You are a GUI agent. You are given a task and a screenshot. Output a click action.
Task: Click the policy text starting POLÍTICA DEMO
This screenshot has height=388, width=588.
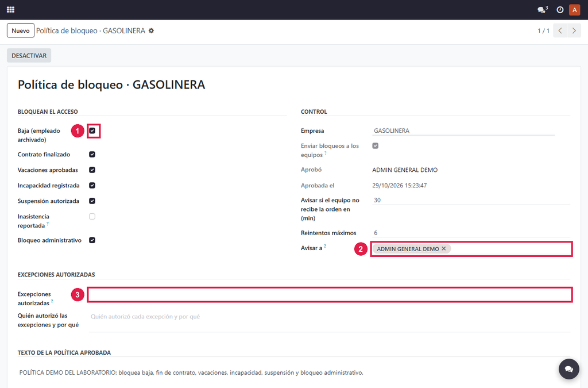(x=191, y=372)
